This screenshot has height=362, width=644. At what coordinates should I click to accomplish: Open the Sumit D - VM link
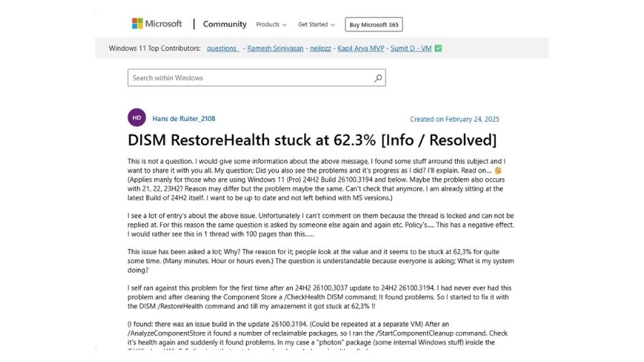(x=411, y=49)
